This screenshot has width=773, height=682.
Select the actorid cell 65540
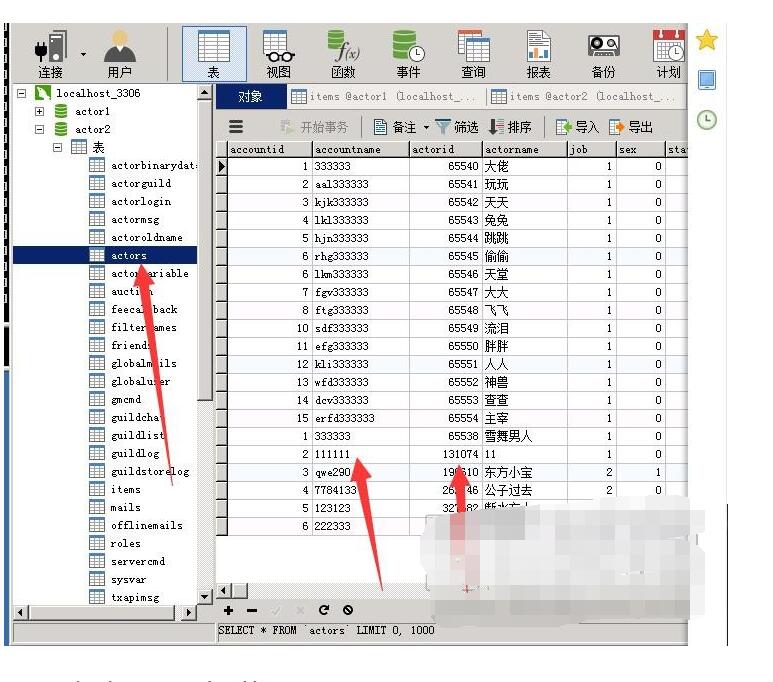(445, 166)
